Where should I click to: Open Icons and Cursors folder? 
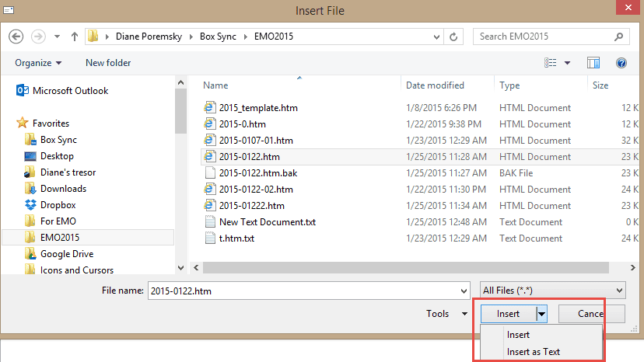[x=69, y=270]
